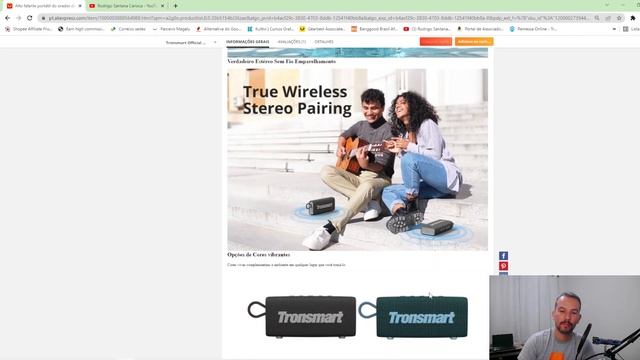This screenshot has height=360, width=640.
Task: Click the True Wireless Stereo Pairing image
Action: tap(358, 160)
